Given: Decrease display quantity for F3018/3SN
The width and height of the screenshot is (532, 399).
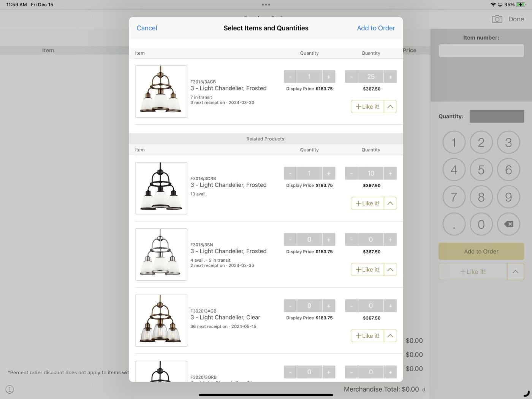Looking at the screenshot, I should click(x=290, y=239).
